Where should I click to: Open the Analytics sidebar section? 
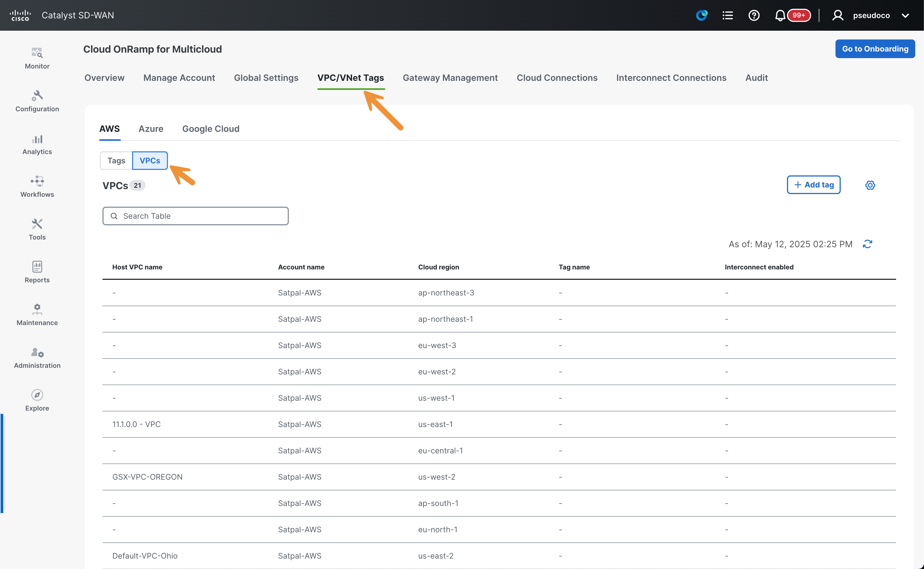[x=37, y=144]
